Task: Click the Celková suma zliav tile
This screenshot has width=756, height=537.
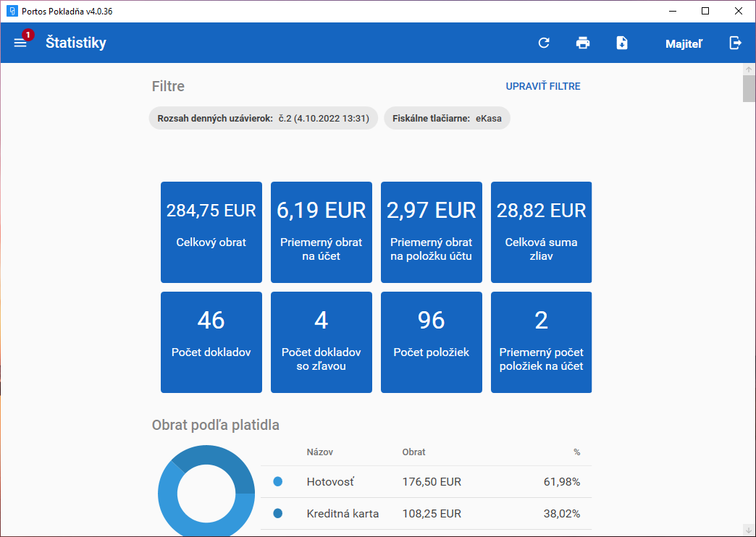Action: tap(541, 232)
